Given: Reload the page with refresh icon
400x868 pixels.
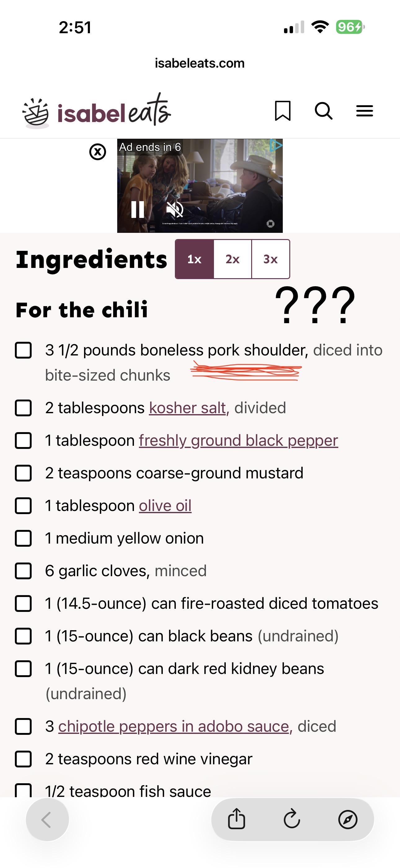Looking at the screenshot, I should click(292, 819).
